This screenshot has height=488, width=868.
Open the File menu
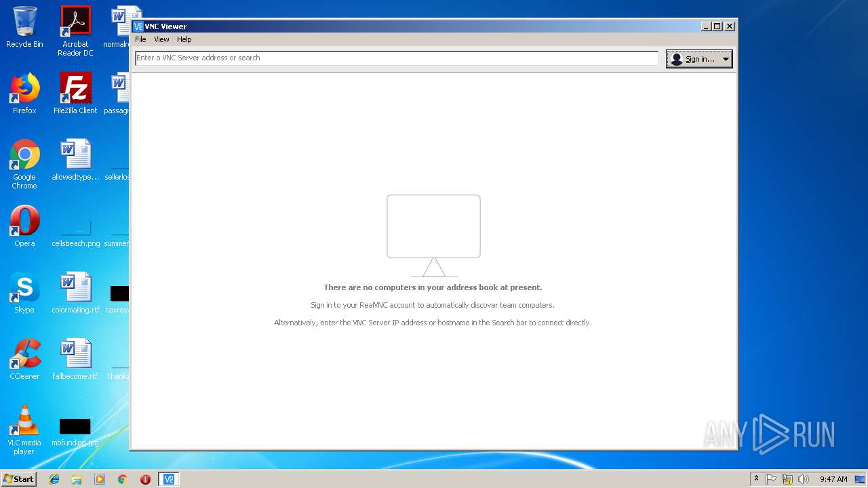[140, 39]
